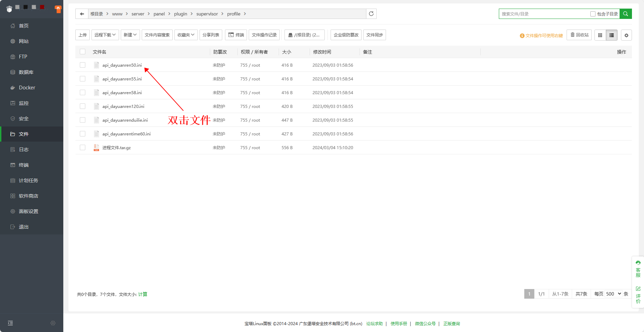Toggle the select-all files checkbox

click(x=83, y=52)
